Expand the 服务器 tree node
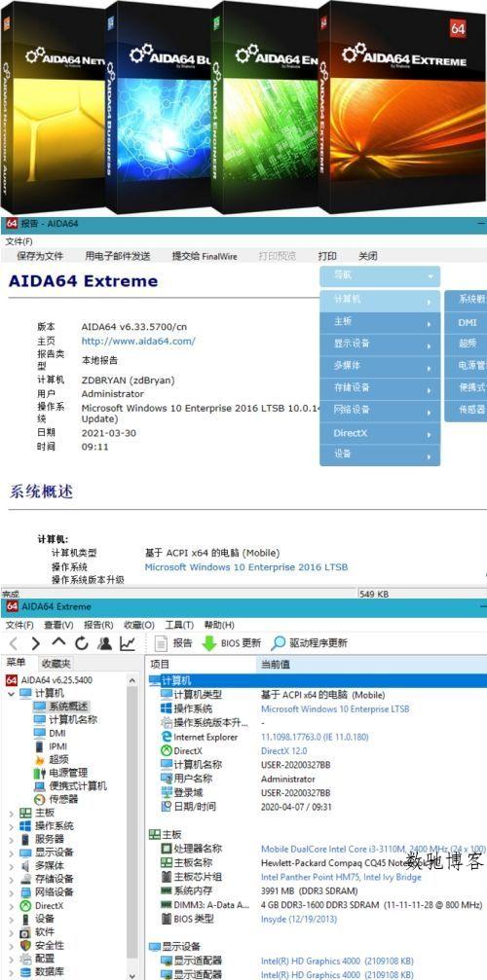This screenshot has height=980, width=487. pyautogui.click(x=11, y=839)
